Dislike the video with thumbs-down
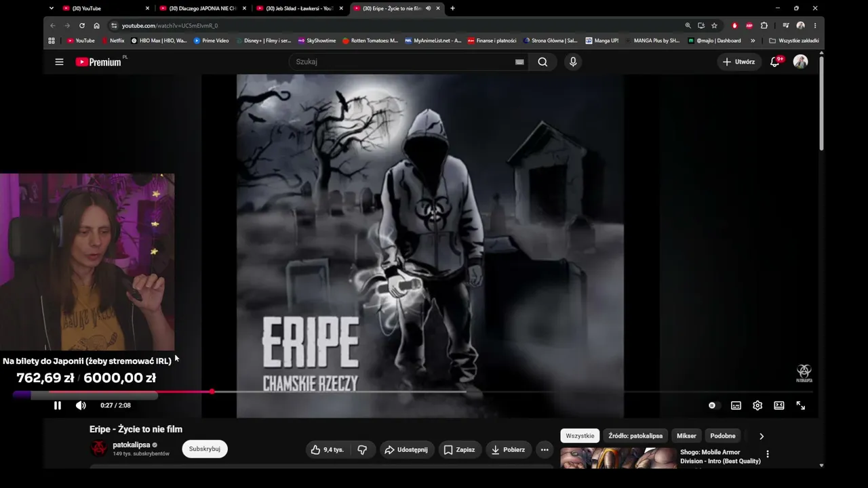 362,449
